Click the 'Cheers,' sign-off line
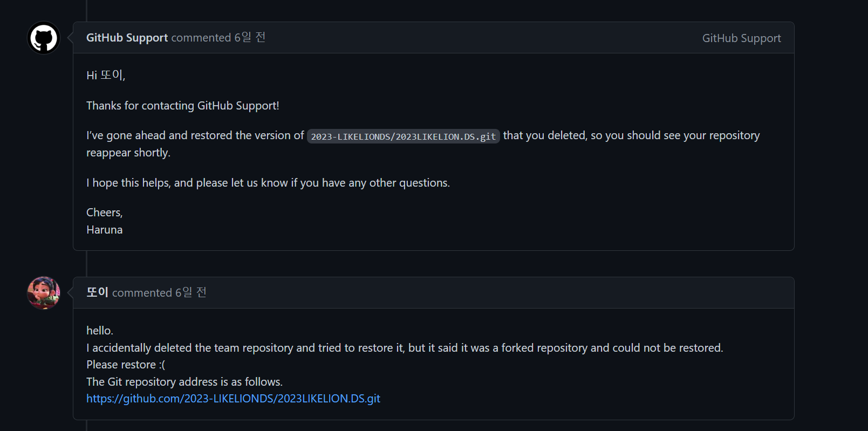This screenshot has width=868, height=431. pyautogui.click(x=105, y=213)
